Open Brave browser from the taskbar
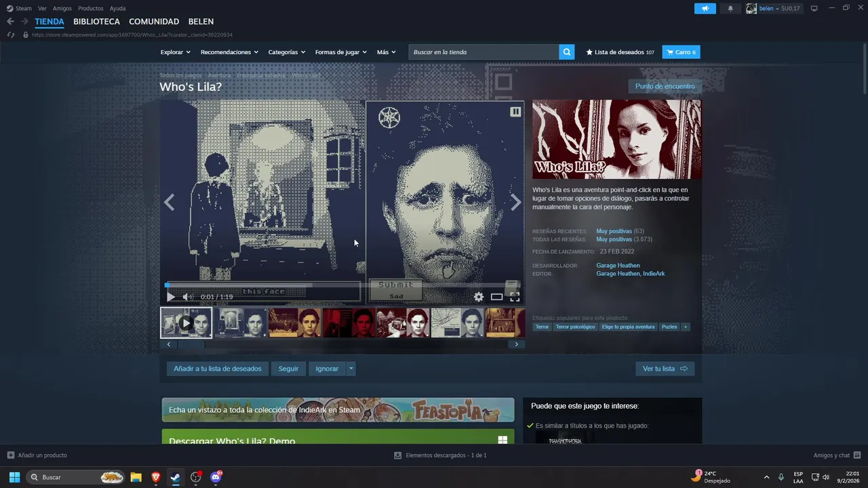The height and width of the screenshot is (488, 868). [156, 477]
